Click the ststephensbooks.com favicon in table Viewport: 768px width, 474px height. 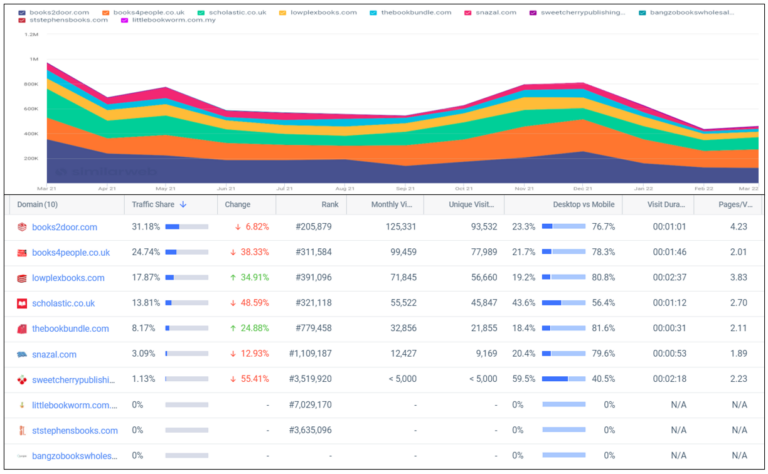[22, 430]
